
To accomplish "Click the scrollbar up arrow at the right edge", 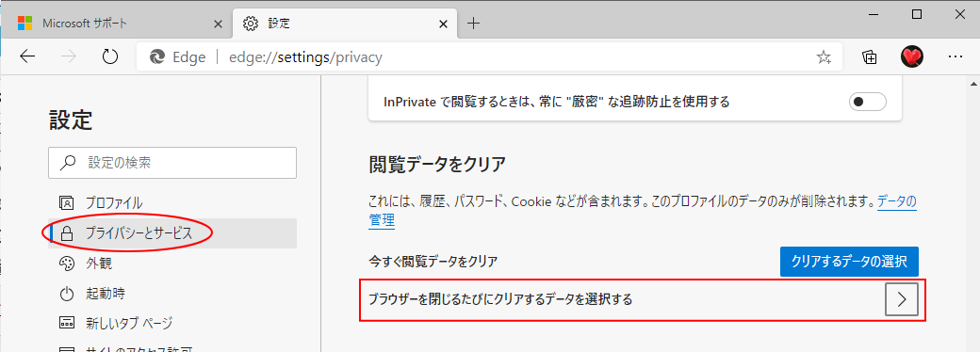I will pos(973,85).
